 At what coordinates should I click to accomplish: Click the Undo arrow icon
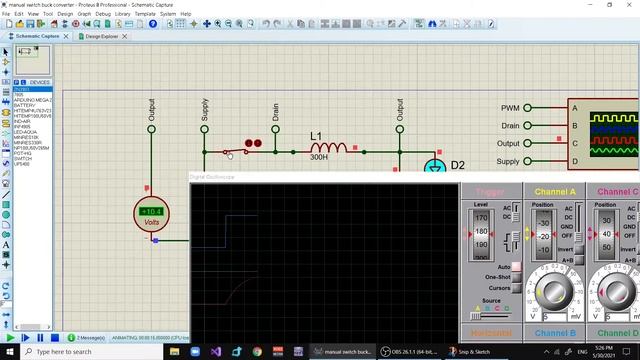point(266,24)
